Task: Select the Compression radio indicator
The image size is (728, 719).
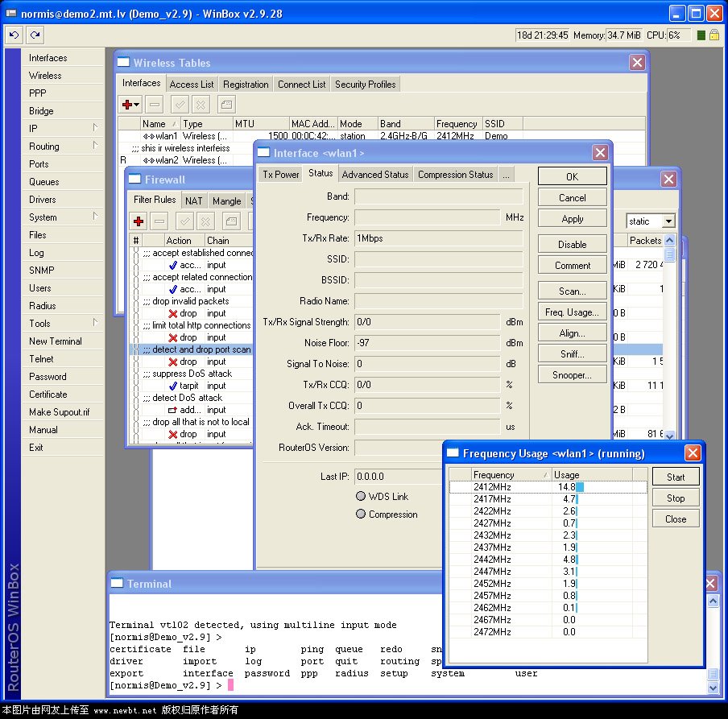Action: pos(361,514)
